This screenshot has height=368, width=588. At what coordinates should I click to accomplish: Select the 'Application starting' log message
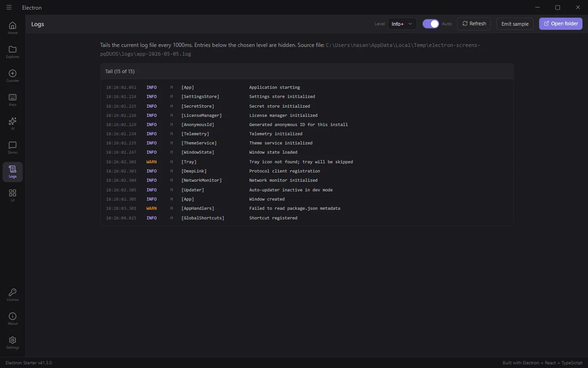275,87
